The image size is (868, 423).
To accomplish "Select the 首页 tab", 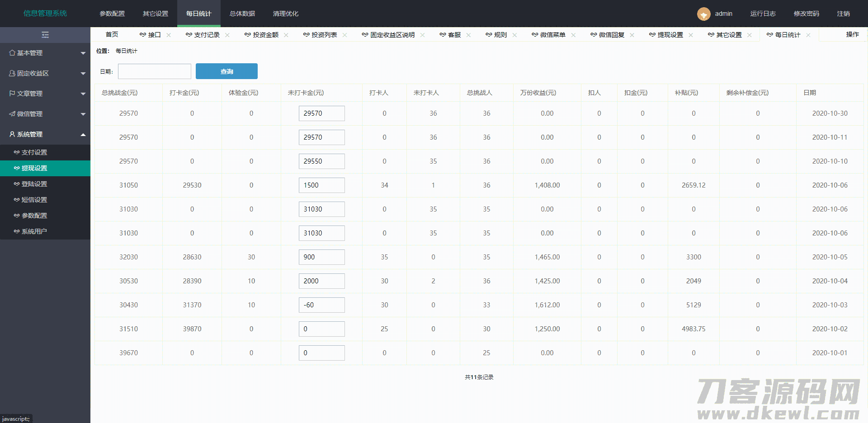I will click(112, 35).
